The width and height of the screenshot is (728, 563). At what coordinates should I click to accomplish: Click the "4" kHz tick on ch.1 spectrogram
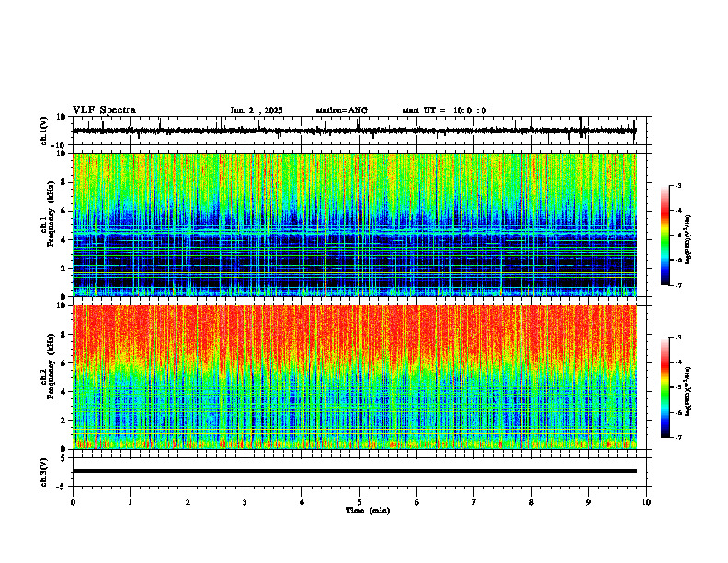[64, 240]
